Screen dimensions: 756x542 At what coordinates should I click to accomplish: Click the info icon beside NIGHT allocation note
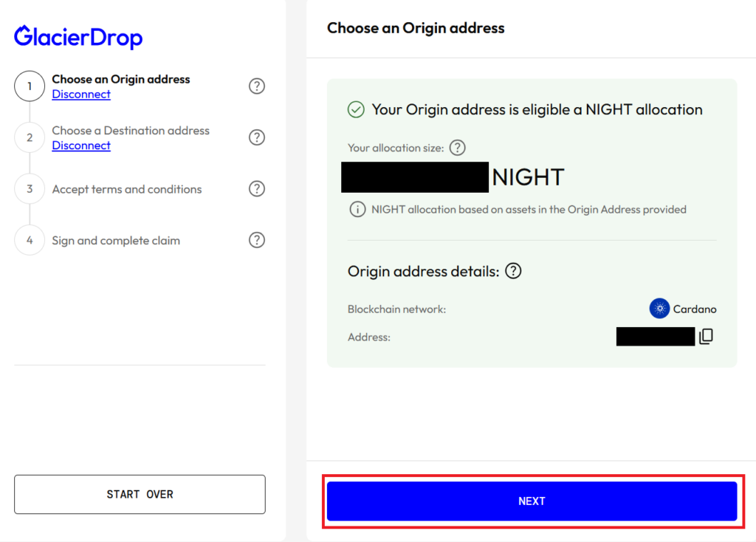tap(357, 209)
